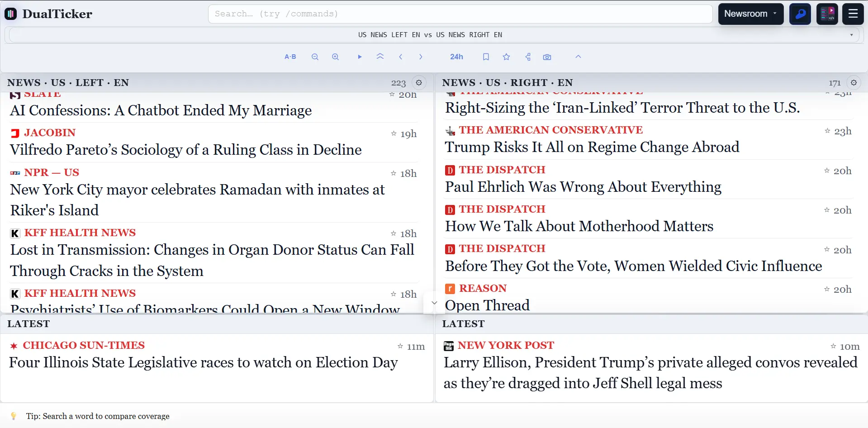Take a snapshot with camera icon
This screenshot has height=428, width=868.
547,57
